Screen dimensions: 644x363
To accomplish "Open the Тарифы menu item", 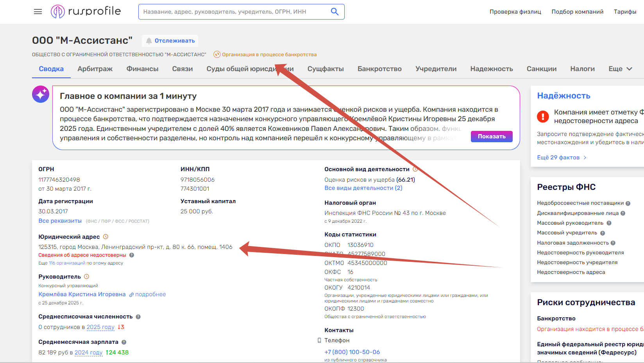I will [625, 12].
